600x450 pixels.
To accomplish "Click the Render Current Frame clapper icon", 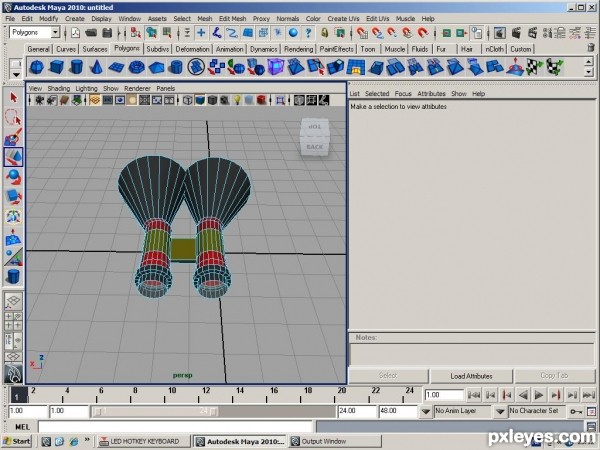I will 516,33.
